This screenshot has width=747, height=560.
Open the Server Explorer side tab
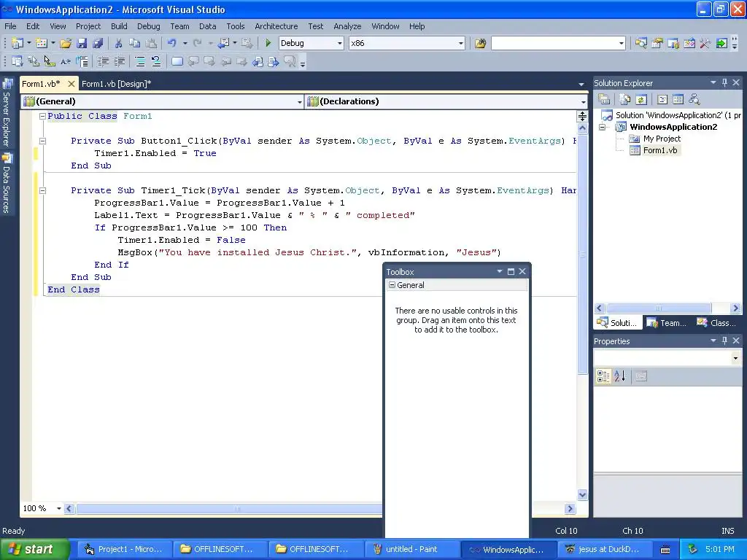(7, 113)
